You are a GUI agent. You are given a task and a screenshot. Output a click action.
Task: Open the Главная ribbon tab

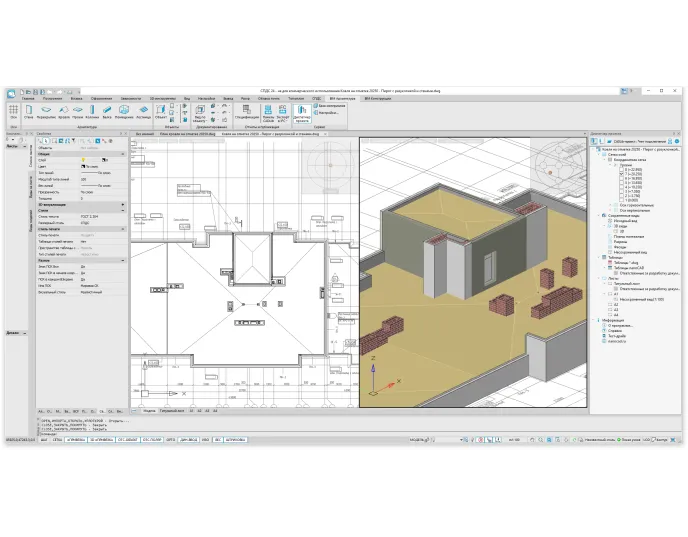coord(27,99)
